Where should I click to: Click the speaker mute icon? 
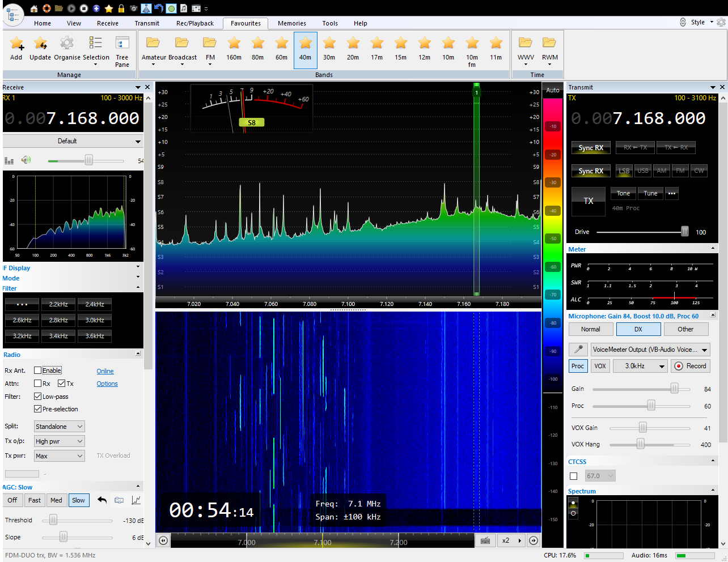(x=26, y=160)
